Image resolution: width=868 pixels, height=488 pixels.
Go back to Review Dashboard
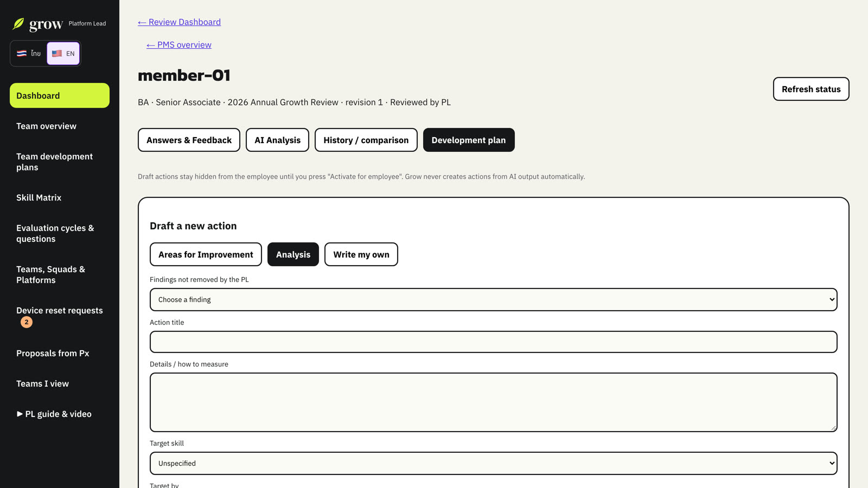tap(179, 22)
